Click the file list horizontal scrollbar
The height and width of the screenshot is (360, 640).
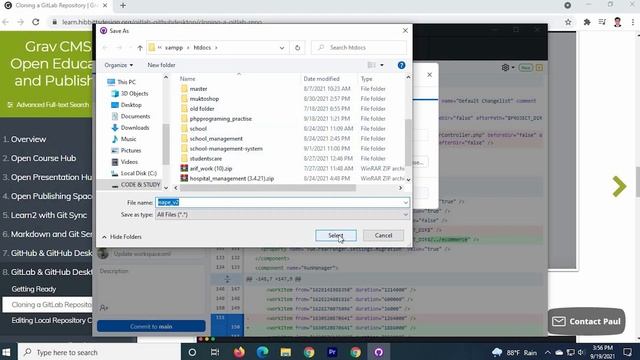(x=268, y=188)
